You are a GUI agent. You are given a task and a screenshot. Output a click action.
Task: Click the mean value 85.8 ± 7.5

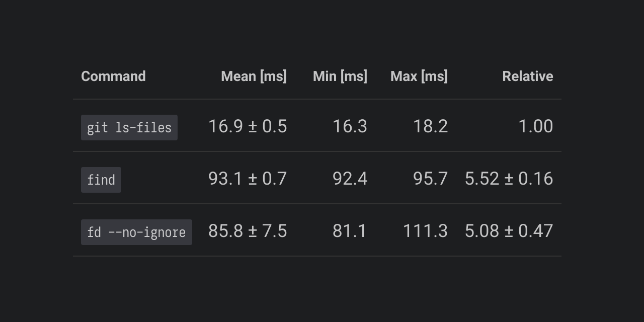tap(248, 231)
